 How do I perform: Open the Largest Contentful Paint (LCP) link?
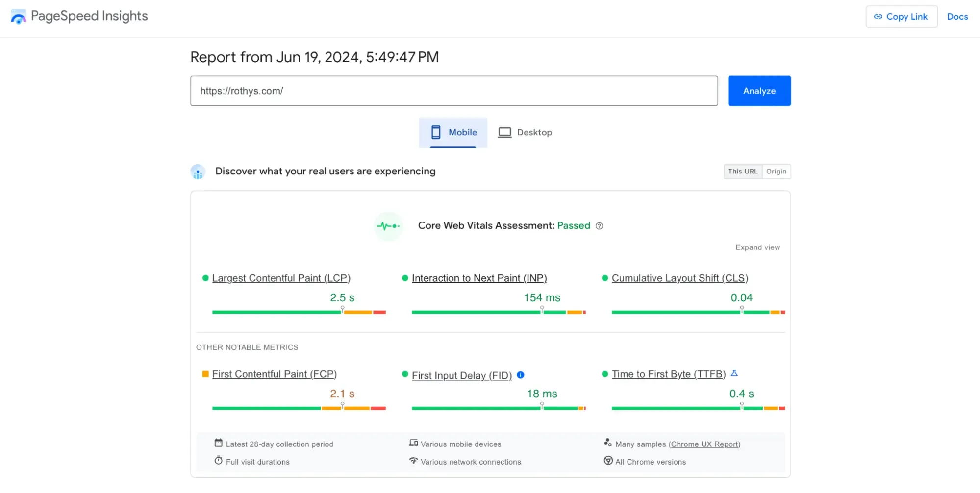tap(281, 278)
